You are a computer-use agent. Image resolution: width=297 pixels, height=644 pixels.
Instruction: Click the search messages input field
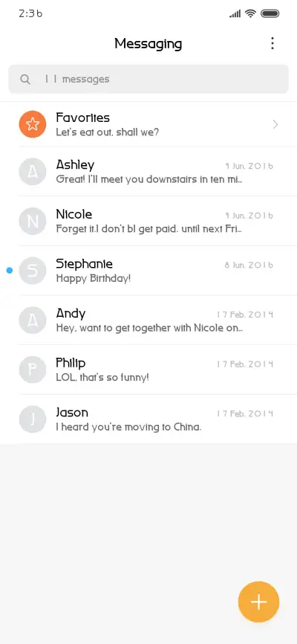pyautogui.click(x=148, y=79)
